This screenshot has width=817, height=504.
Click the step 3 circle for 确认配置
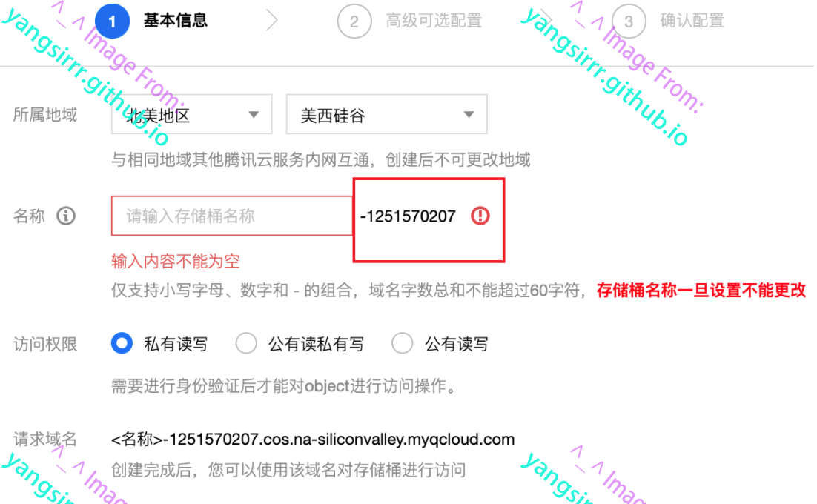pyautogui.click(x=629, y=21)
